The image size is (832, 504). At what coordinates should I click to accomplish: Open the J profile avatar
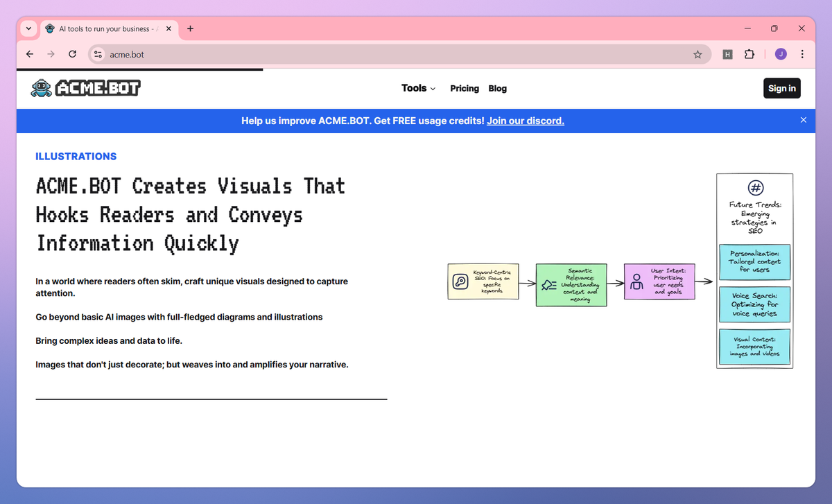[781, 54]
